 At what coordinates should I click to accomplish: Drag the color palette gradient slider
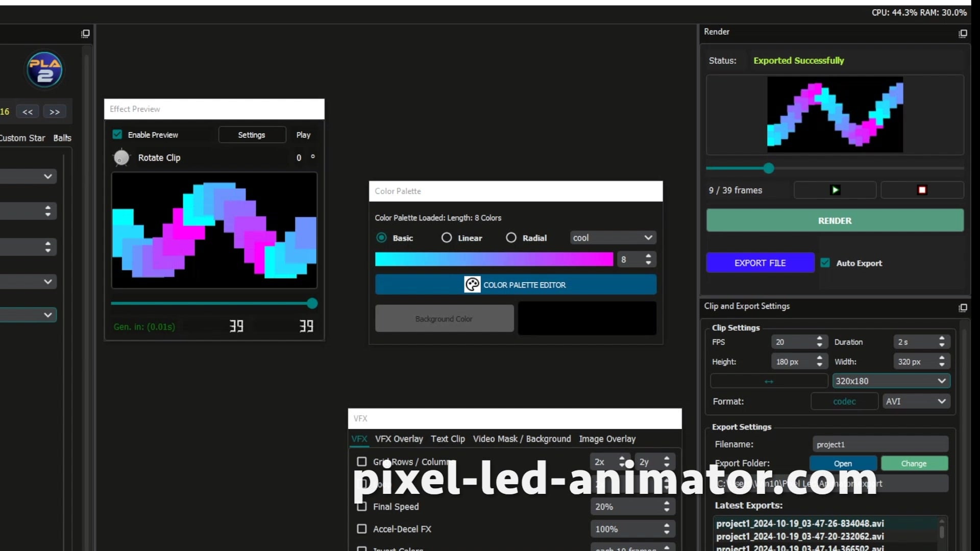click(494, 260)
